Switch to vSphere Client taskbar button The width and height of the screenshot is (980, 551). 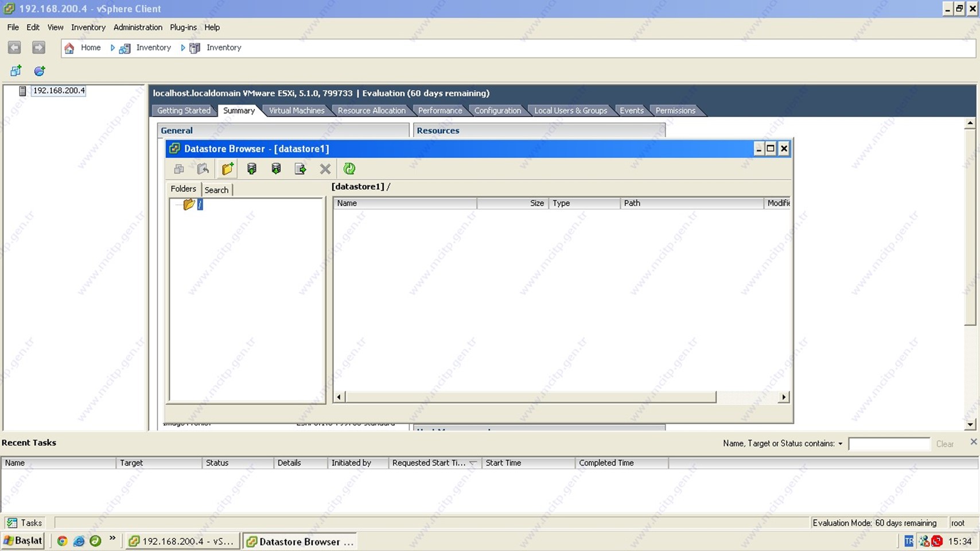point(182,541)
